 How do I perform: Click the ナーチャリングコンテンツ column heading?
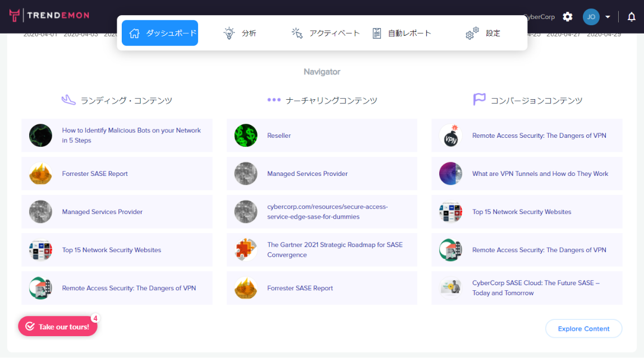pyautogui.click(x=331, y=100)
